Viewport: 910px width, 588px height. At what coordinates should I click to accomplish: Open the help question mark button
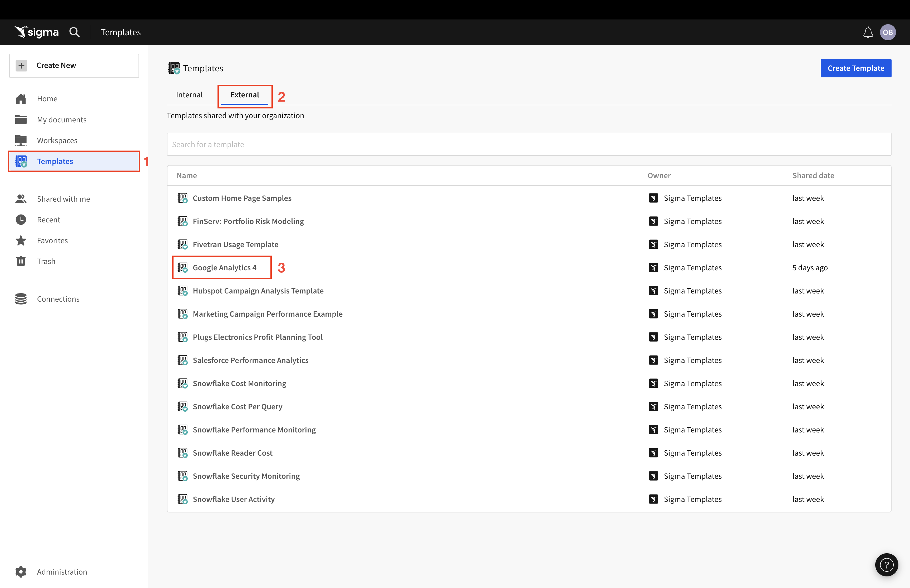pyautogui.click(x=886, y=564)
